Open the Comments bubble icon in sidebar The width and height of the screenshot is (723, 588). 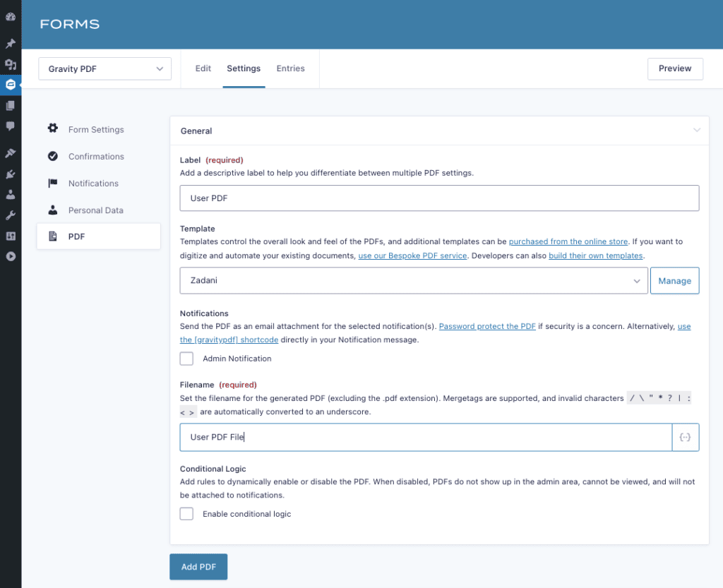pos(10,126)
